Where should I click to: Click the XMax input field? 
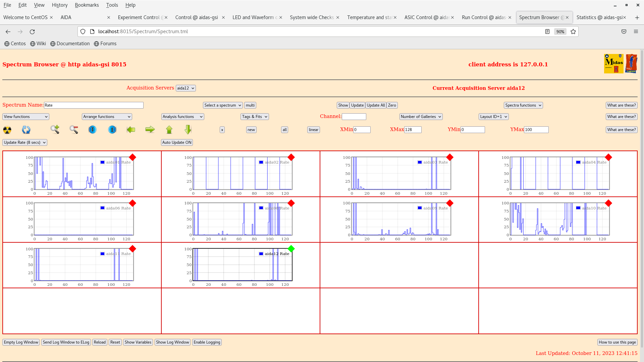pyautogui.click(x=413, y=130)
